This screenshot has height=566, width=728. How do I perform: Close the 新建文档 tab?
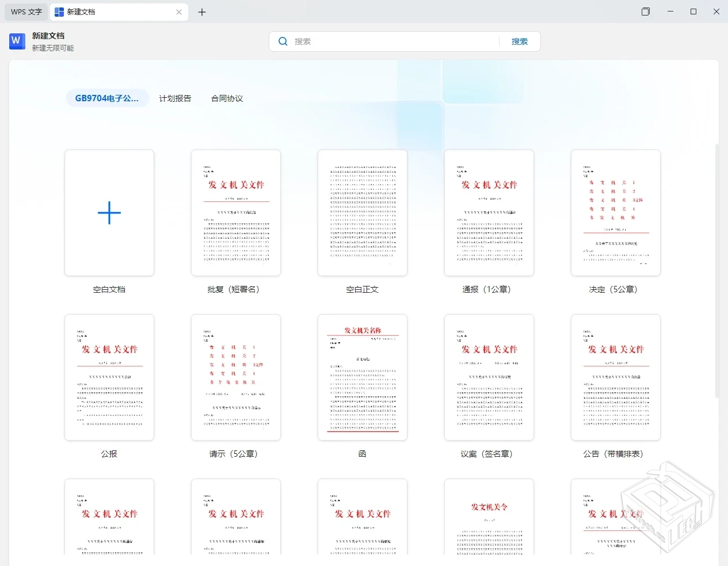pyautogui.click(x=178, y=12)
